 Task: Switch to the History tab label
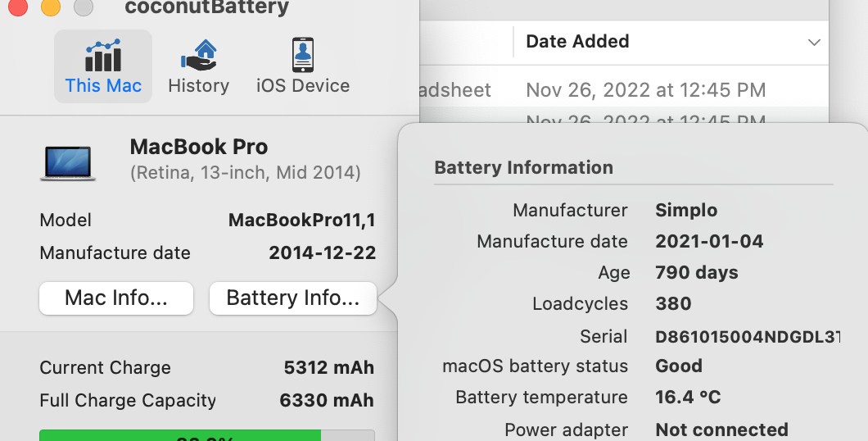click(199, 86)
